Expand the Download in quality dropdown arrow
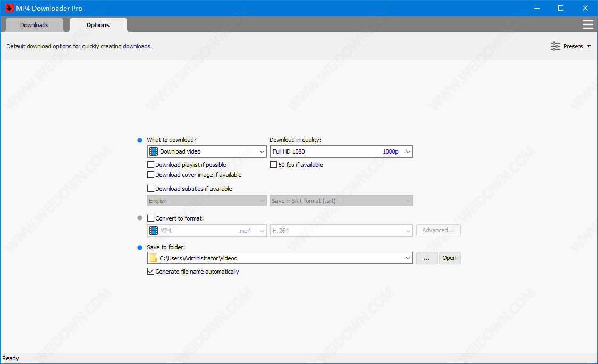The image size is (598, 364). 408,151
